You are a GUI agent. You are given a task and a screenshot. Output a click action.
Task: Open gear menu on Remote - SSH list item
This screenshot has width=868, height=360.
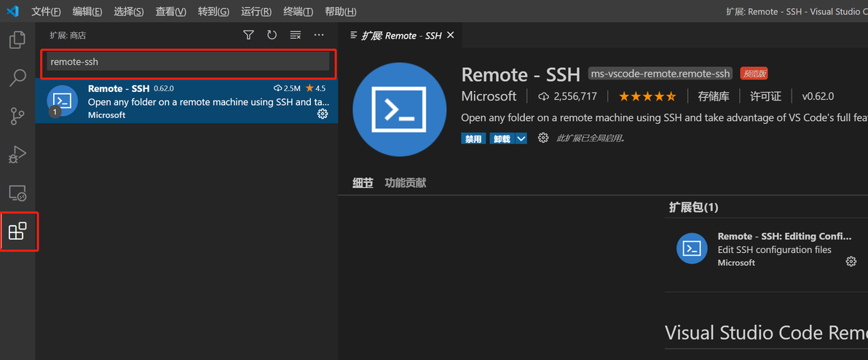pyautogui.click(x=322, y=114)
